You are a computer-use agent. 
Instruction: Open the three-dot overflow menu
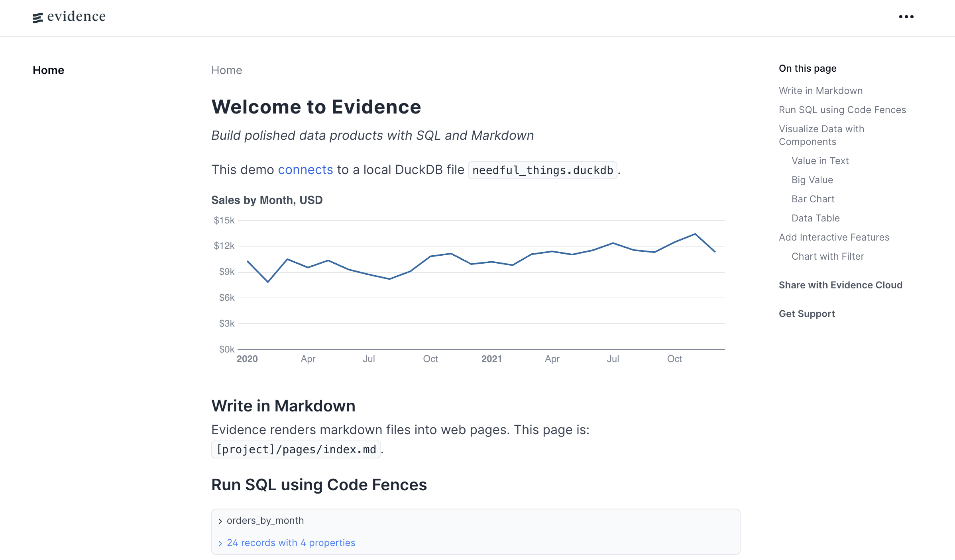(906, 16)
